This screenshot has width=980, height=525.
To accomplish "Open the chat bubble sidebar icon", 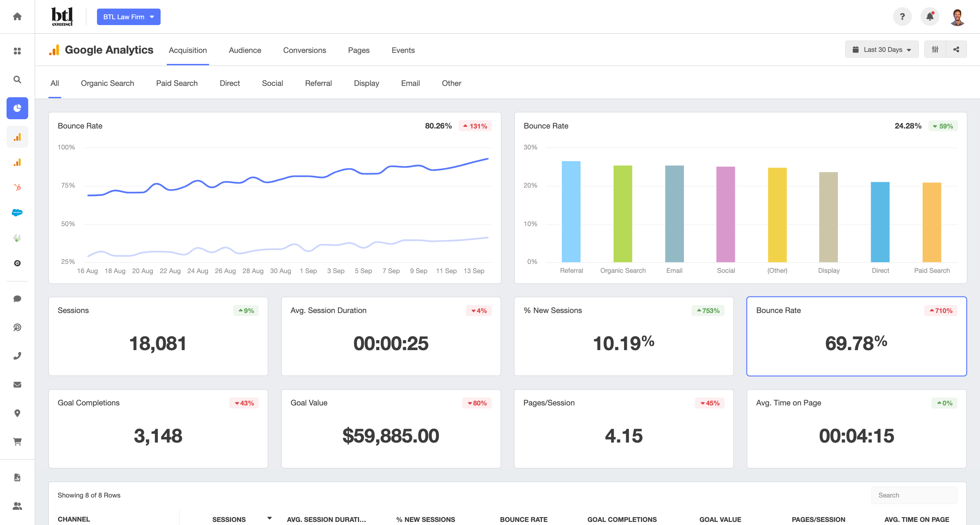I will pos(17,299).
